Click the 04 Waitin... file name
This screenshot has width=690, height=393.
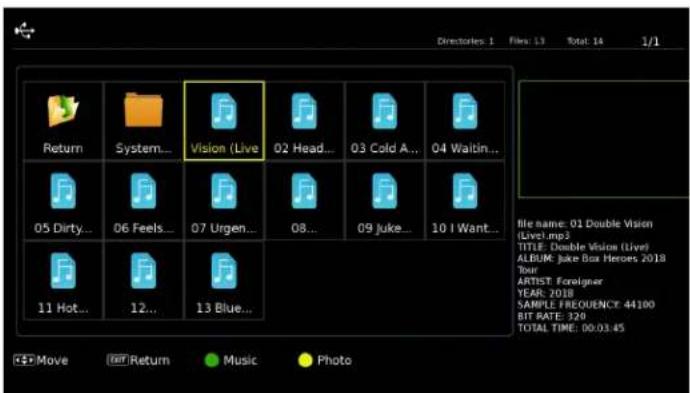(x=465, y=148)
